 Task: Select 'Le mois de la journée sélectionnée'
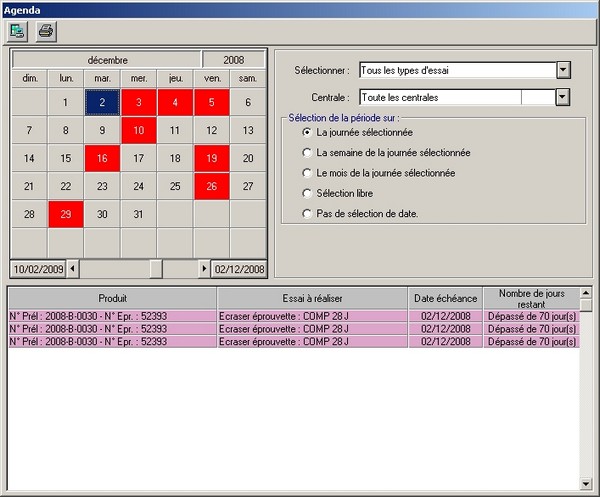pos(307,173)
